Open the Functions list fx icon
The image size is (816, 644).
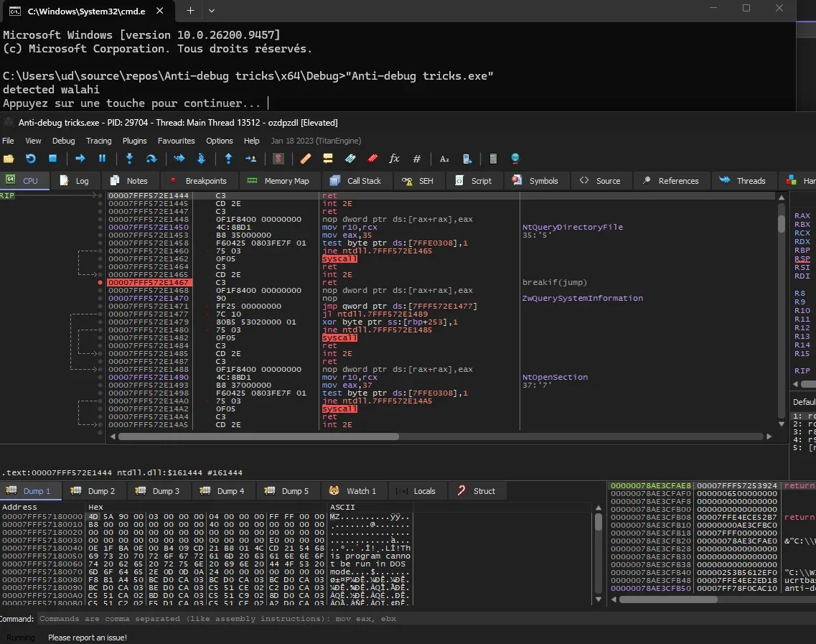tap(395, 158)
